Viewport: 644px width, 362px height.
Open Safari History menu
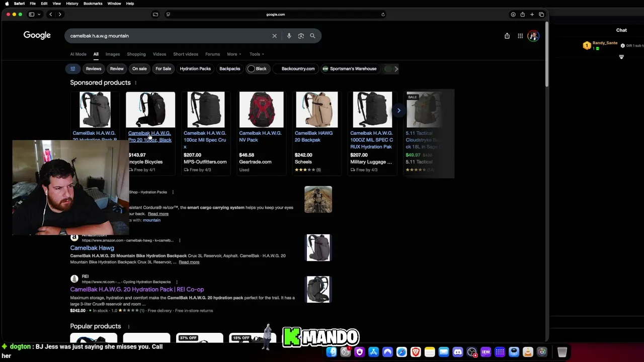coord(72,4)
